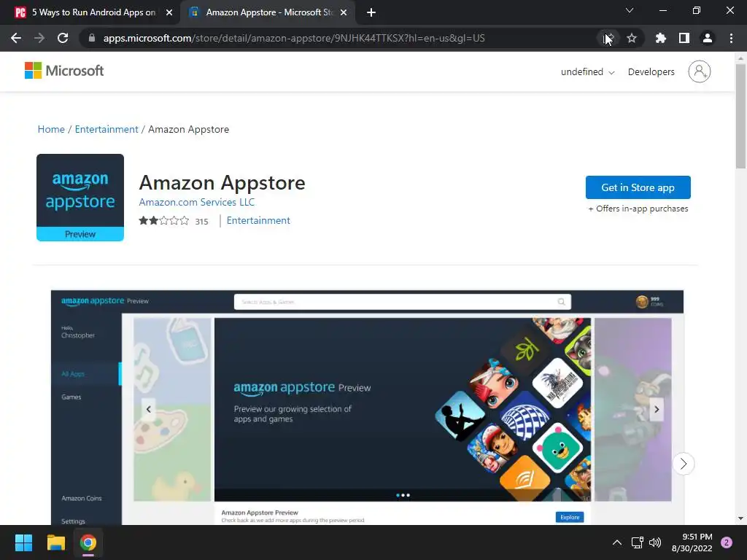
Task: Click the volume speaker tray icon
Action: tap(655, 542)
